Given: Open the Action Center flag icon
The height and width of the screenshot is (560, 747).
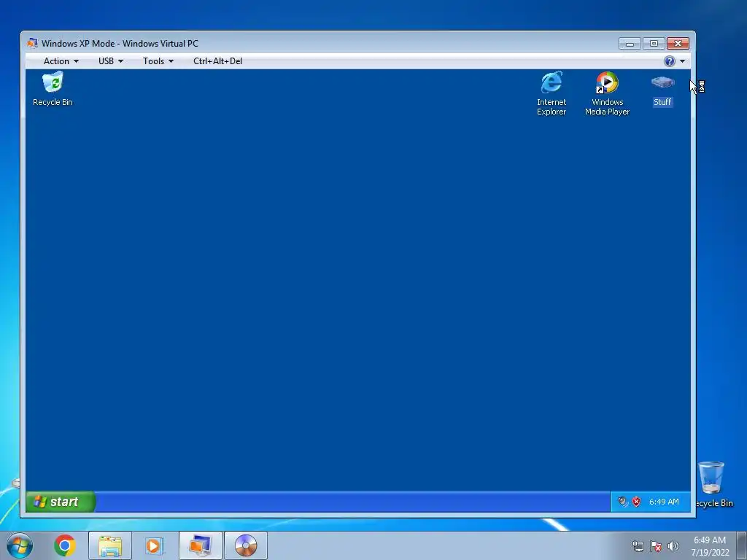Looking at the screenshot, I should (656, 545).
